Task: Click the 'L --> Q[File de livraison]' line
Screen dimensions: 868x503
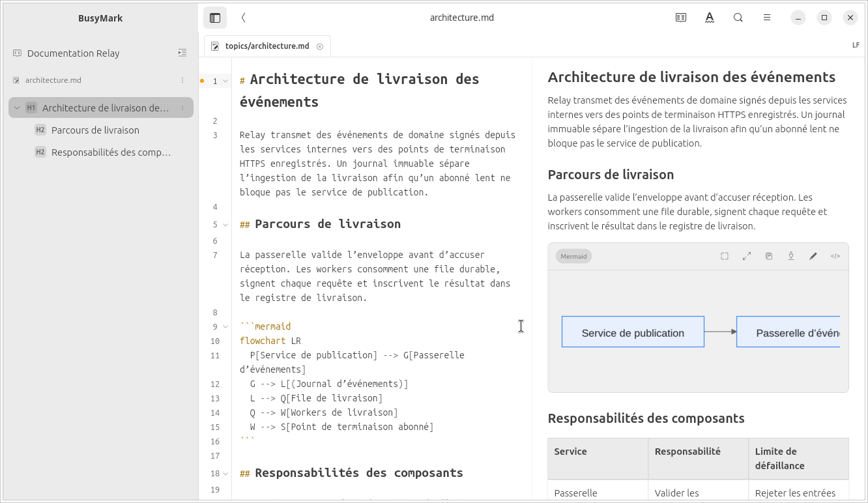Action: (316, 398)
